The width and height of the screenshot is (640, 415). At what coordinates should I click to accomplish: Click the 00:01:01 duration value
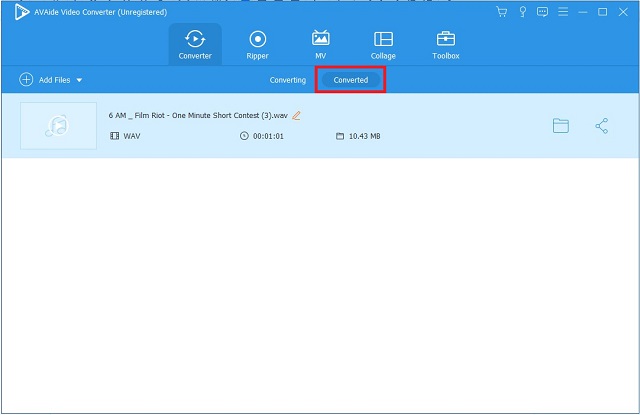point(268,136)
